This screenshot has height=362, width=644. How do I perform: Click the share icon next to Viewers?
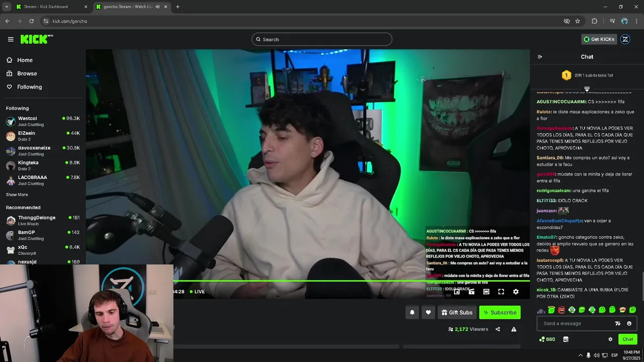498,329
